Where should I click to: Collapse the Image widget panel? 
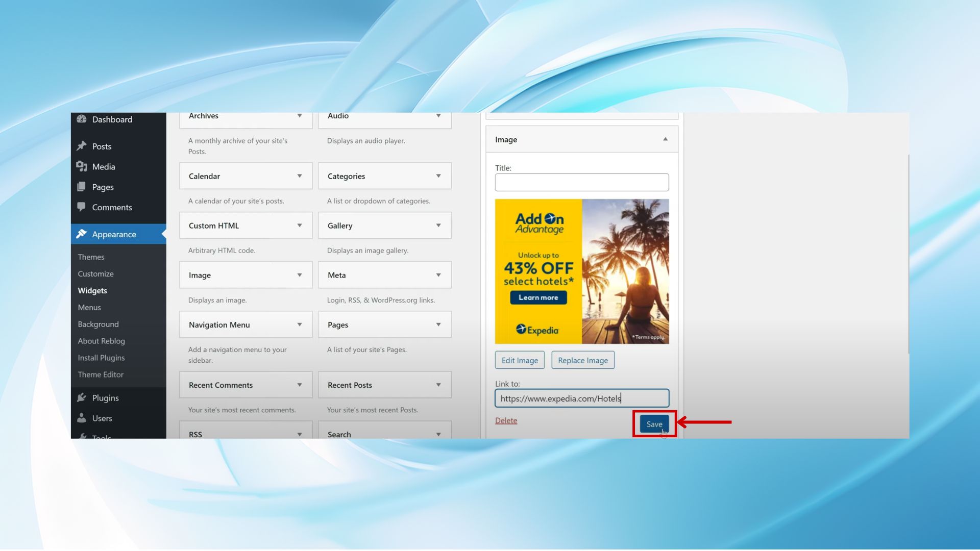(665, 139)
